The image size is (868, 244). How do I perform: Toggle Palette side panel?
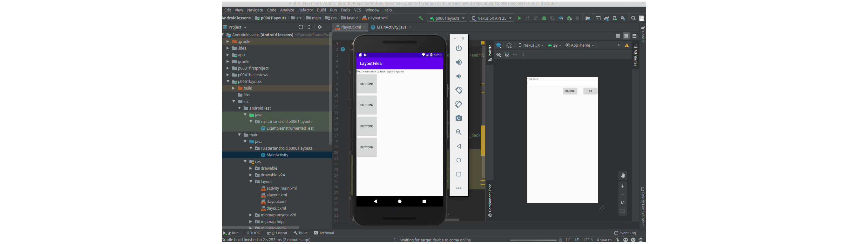[490, 53]
